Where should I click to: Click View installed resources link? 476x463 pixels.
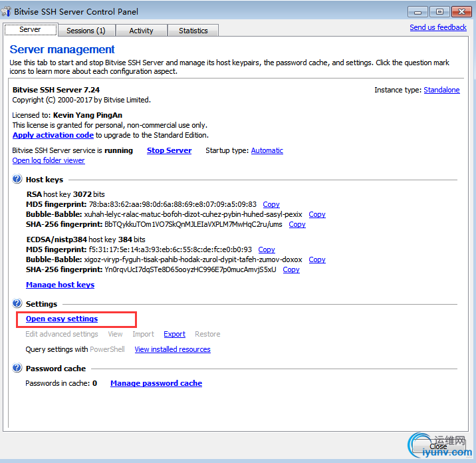coord(172,349)
